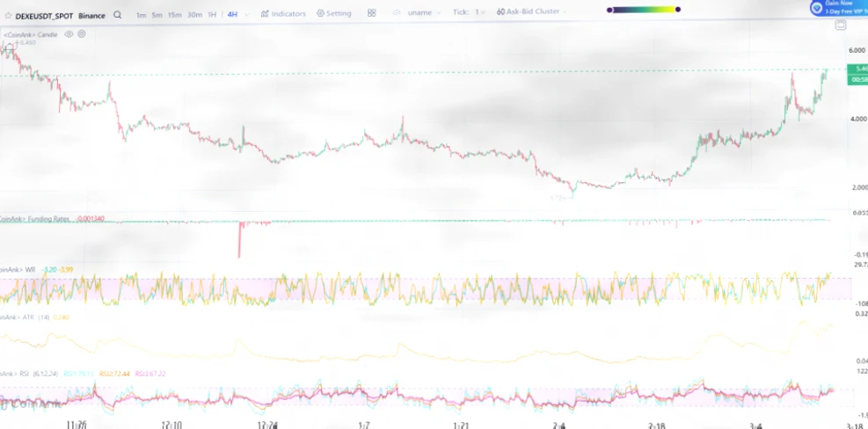
Task: Click the Funding Rates value -0.001340
Action: click(x=89, y=219)
